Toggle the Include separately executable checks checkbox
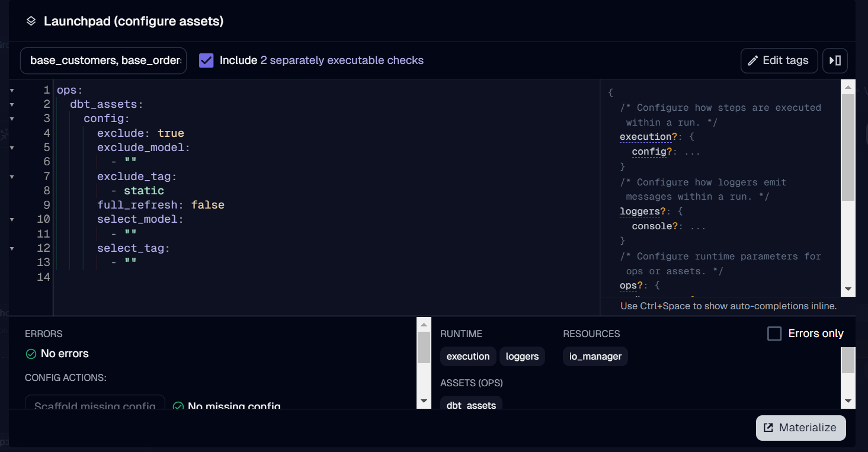 point(206,60)
